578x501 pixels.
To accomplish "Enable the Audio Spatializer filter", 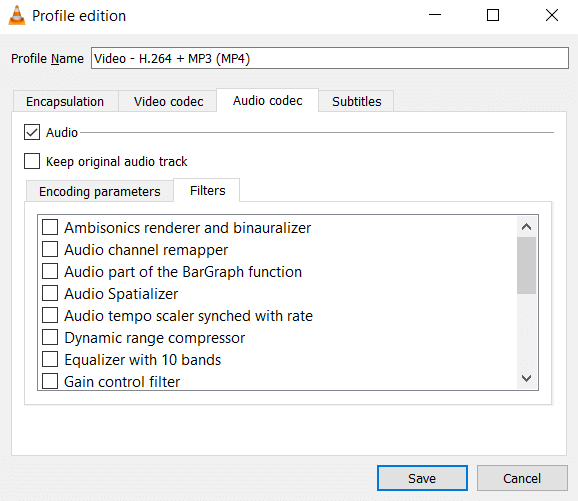I will click(x=50, y=293).
